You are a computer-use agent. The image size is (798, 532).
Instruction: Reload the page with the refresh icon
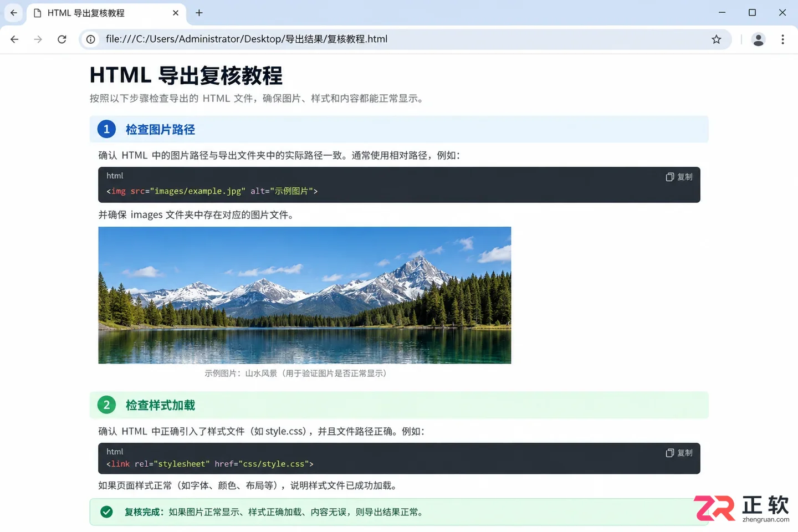point(62,39)
